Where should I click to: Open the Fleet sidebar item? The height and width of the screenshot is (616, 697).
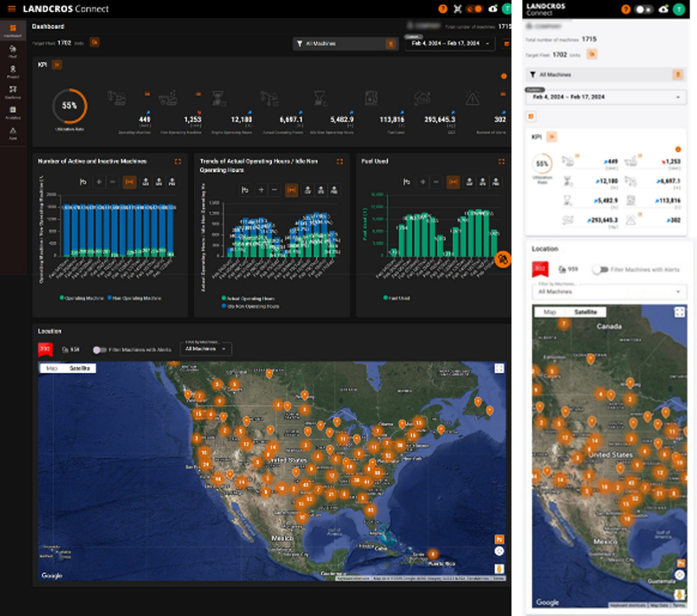[13, 52]
